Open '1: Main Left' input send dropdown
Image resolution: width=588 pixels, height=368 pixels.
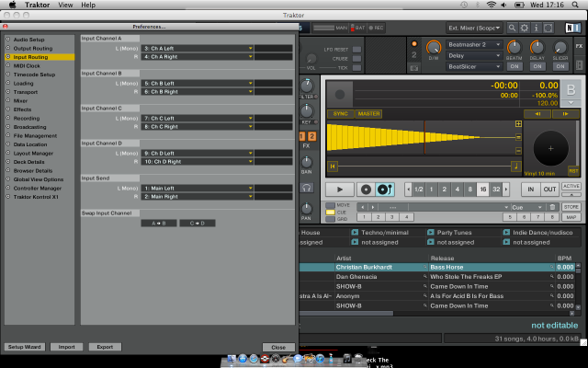pos(198,188)
